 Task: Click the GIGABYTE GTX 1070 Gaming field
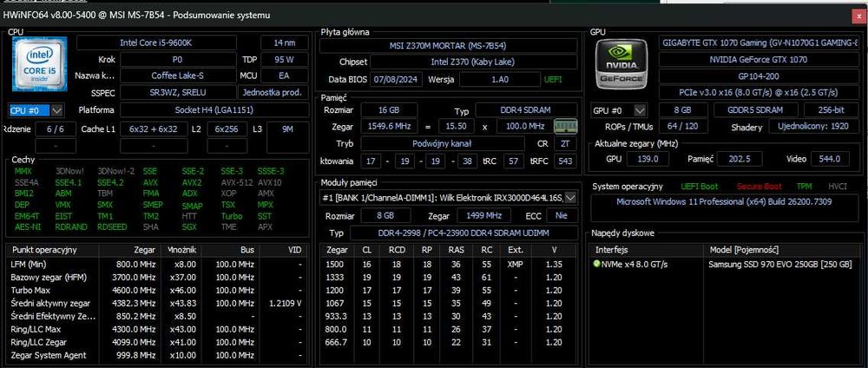(x=759, y=43)
